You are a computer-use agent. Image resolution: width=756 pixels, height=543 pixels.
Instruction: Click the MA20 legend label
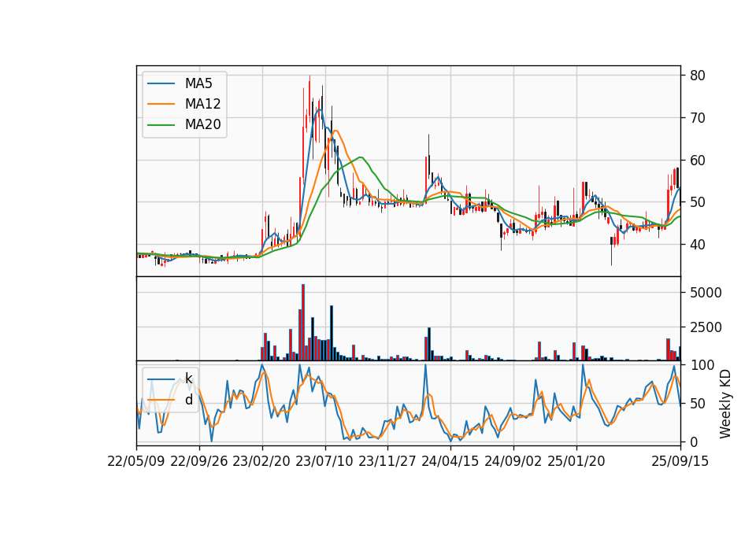[202, 124]
